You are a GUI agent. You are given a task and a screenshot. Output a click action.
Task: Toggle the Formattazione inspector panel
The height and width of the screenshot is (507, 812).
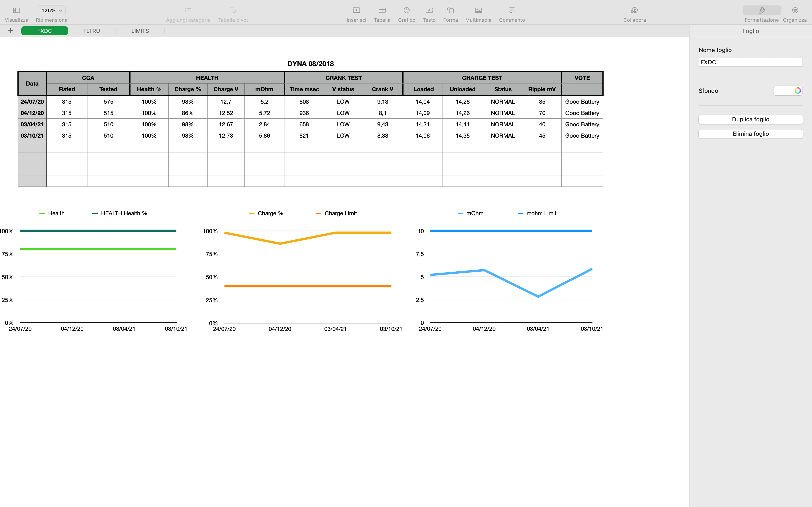click(761, 10)
